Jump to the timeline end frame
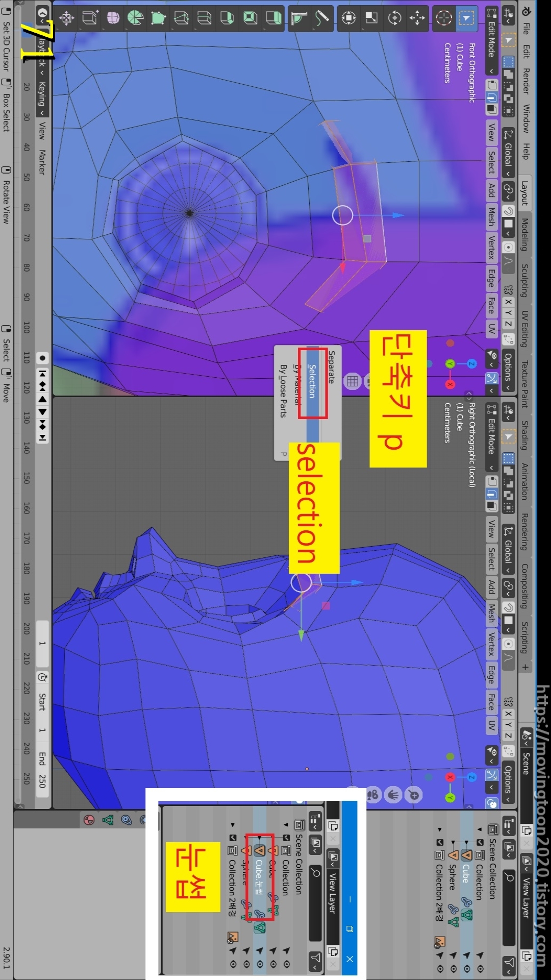Screen dimensions: 551x980 (x=43, y=437)
